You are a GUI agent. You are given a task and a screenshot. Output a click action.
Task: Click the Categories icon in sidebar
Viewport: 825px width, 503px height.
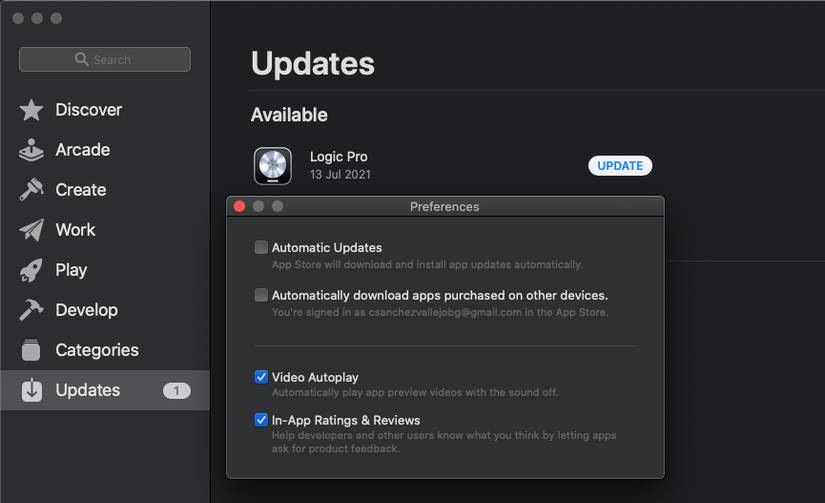31,350
